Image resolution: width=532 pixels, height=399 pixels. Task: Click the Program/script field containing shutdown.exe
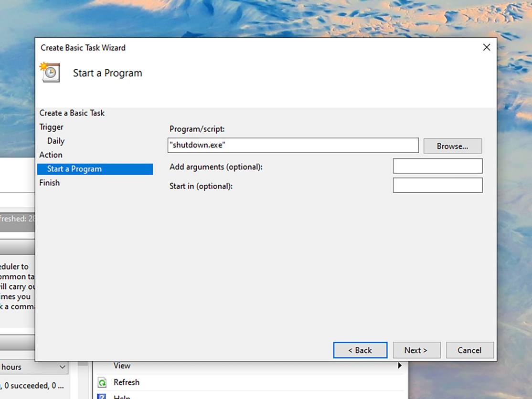[x=293, y=146]
